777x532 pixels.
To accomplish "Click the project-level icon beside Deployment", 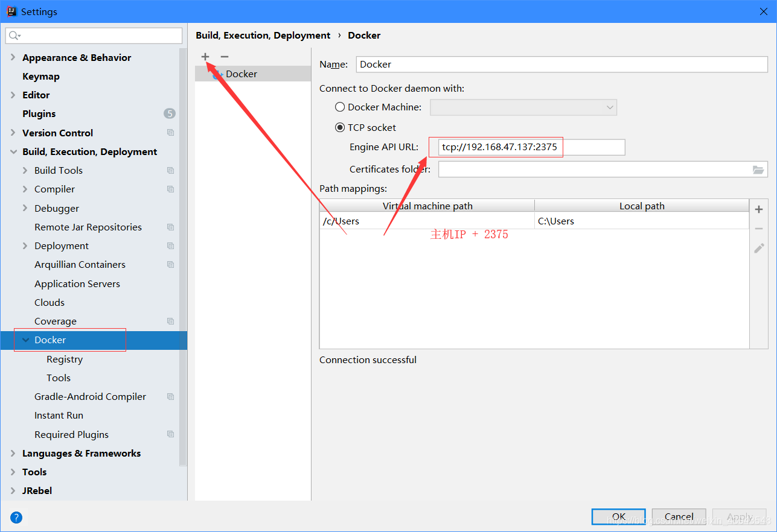I will pos(170,245).
